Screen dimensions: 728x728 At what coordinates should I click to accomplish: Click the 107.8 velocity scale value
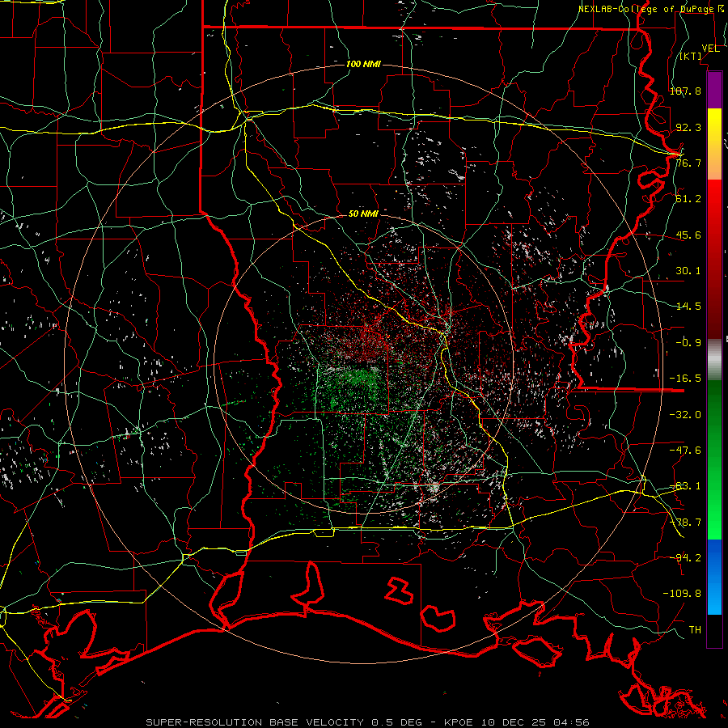(685, 91)
